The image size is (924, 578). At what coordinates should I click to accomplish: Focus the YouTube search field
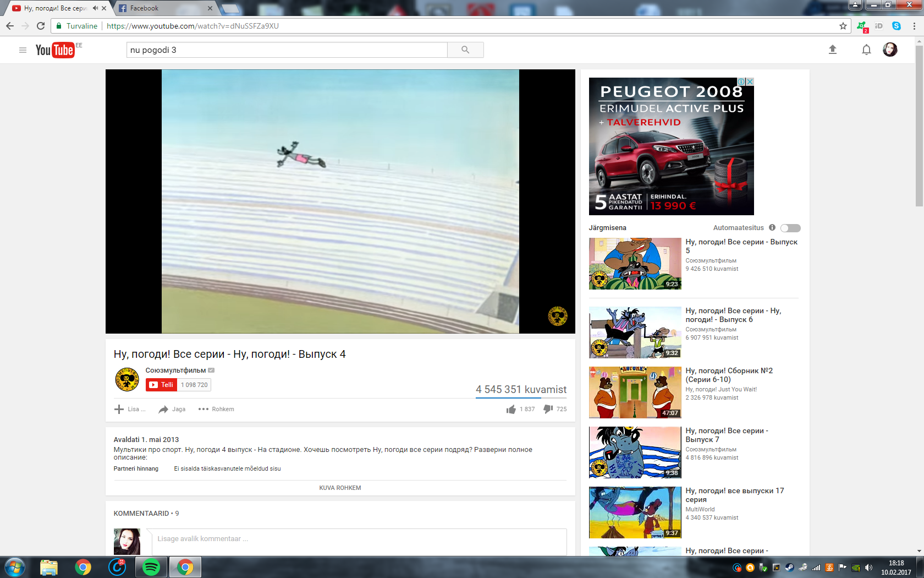tap(287, 50)
